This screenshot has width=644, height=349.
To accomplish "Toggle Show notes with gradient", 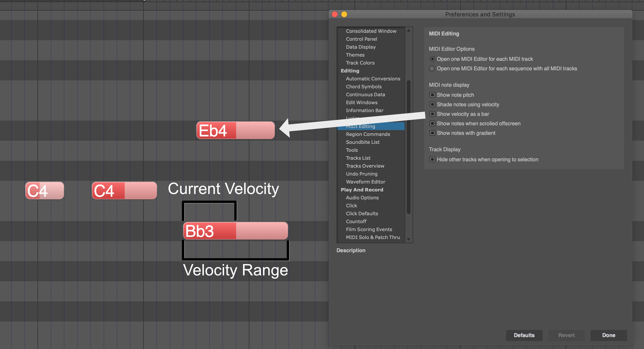I will point(432,133).
